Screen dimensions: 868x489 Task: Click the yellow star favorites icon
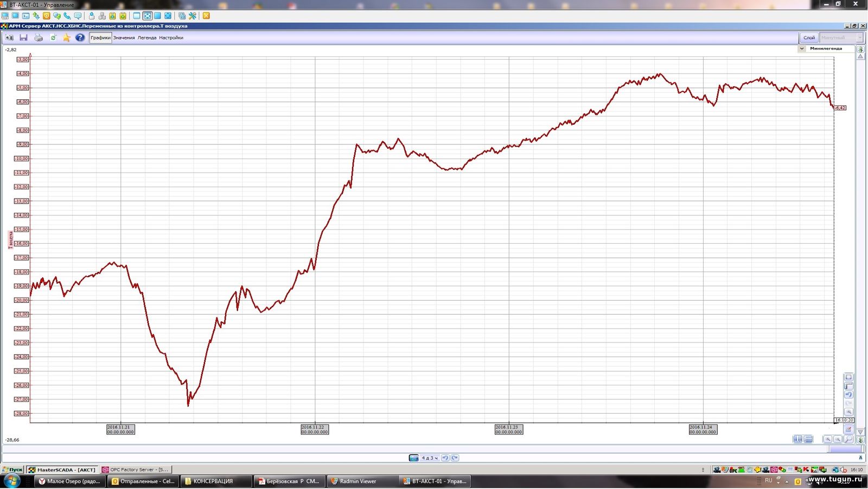(67, 37)
